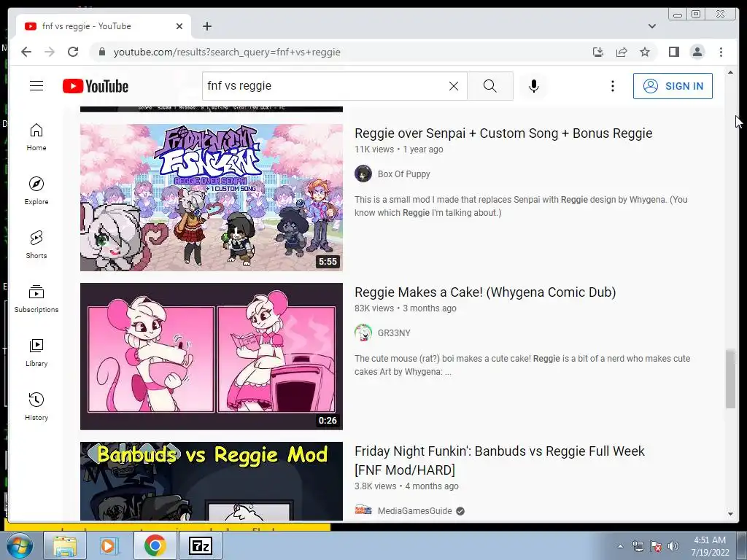This screenshot has width=747, height=560.
Task: Play the Reggie over Senpai thumbnail
Action: click(x=211, y=198)
